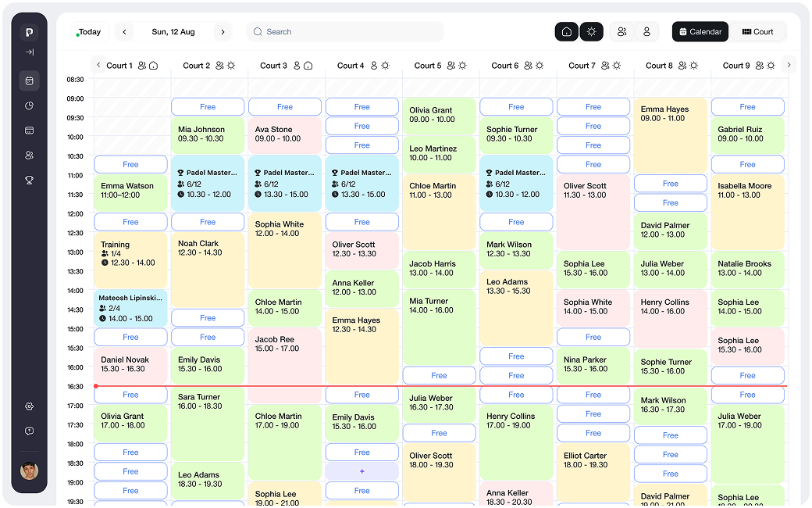Toggle the doubles filter in top bar

[621, 32]
